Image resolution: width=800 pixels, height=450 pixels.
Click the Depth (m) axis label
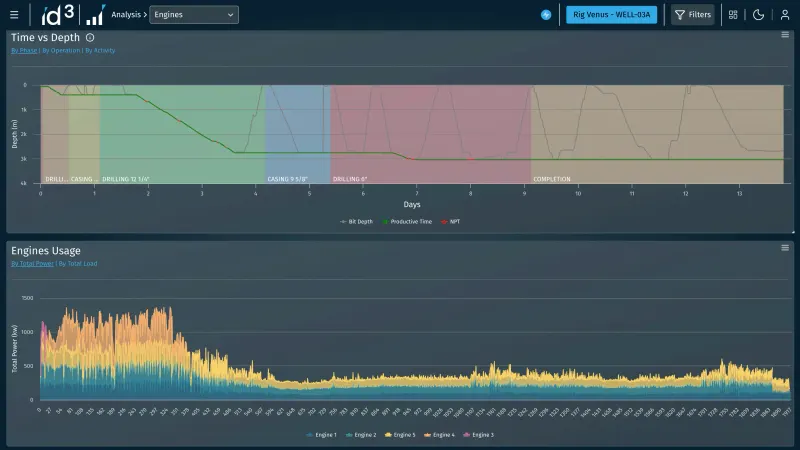(x=14, y=134)
